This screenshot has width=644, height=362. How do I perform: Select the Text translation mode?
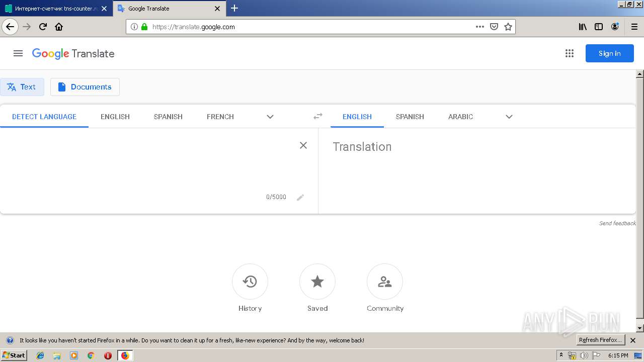[22, 87]
